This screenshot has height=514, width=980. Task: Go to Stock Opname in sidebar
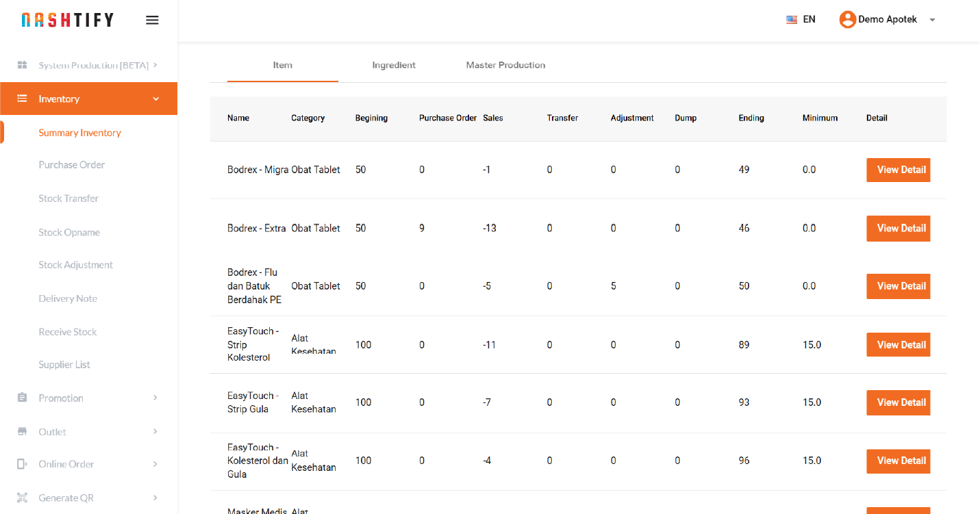point(69,232)
